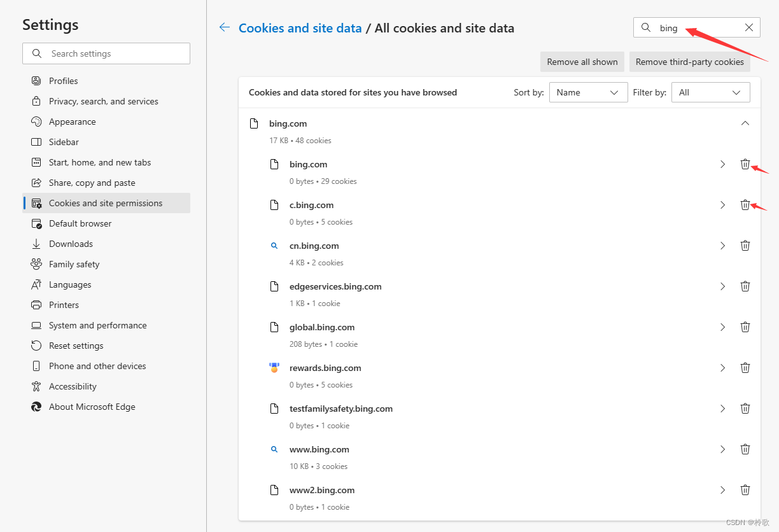The height and width of the screenshot is (532, 779).
Task: Expand bing.com subdomain details chevron
Action: tap(722, 164)
